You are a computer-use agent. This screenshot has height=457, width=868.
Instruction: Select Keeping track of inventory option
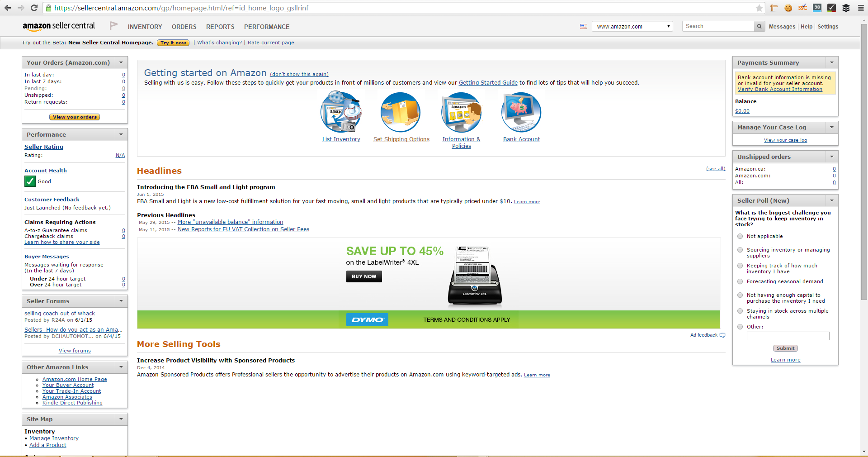pos(740,266)
